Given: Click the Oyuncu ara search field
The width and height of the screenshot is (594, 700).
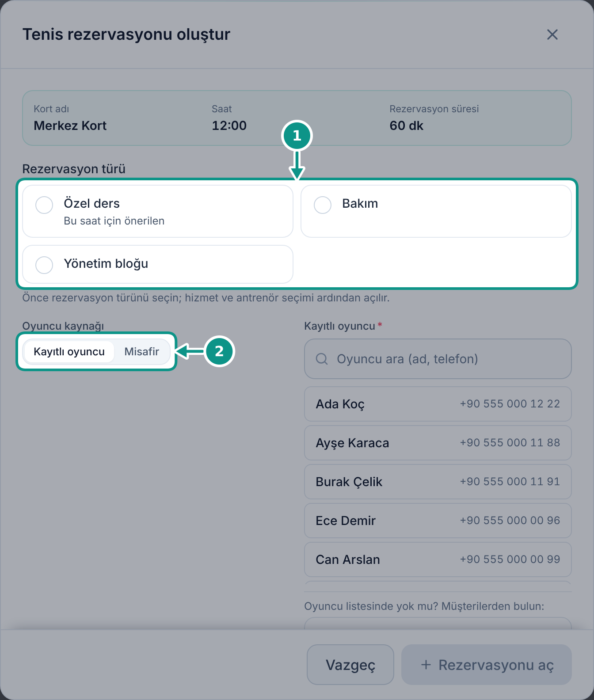Looking at the screenshot, I should click(438, 359).
